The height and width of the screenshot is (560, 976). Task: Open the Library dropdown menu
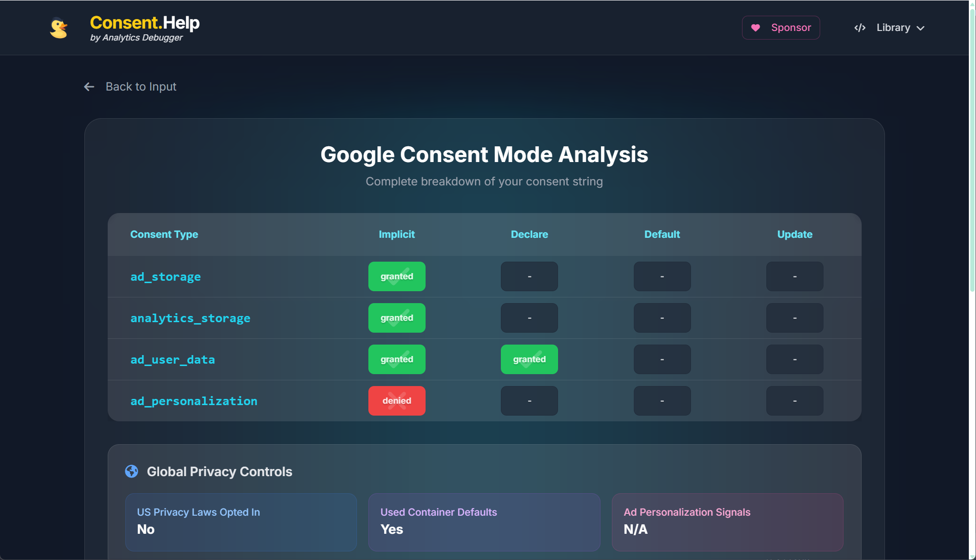[x=900, y=28]
